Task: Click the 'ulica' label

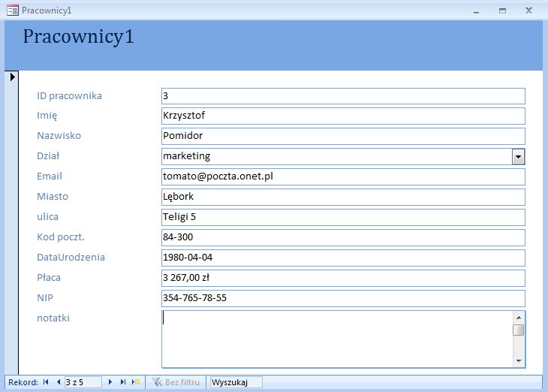Action: 47,217
